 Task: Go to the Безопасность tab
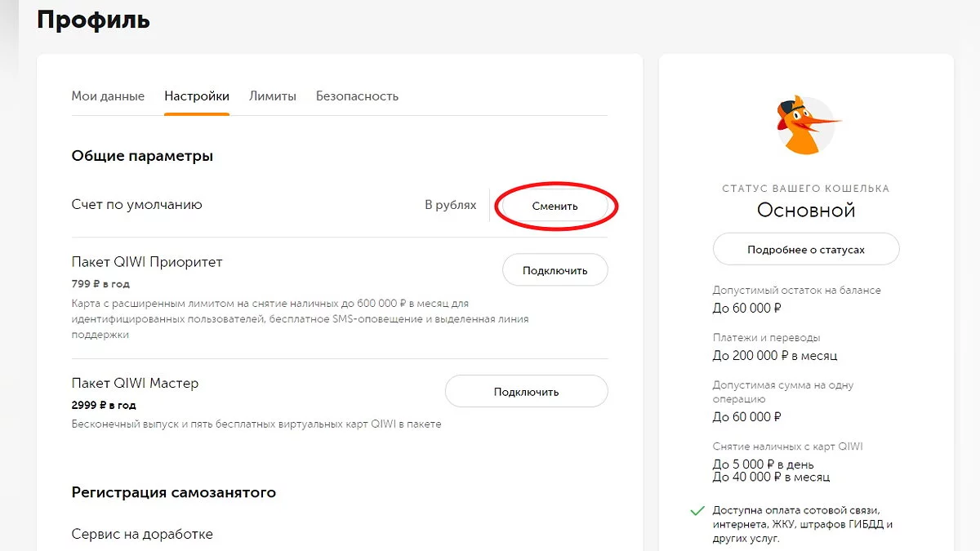click(x=357, y=96)
